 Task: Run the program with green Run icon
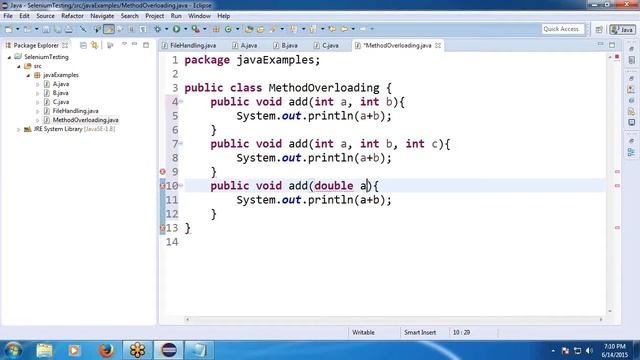click(x=176, y=29)
